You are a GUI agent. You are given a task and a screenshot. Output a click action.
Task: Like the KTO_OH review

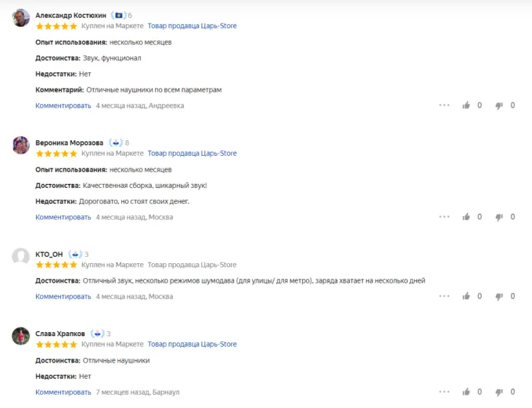coord(466,296)
